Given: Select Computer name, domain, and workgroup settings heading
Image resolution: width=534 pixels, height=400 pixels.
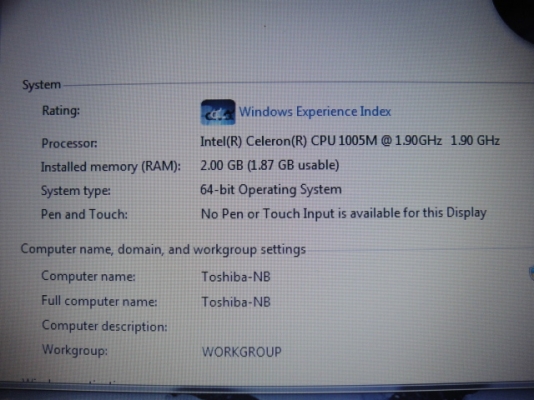Looking at the screenshot, I should coord(163,250).
